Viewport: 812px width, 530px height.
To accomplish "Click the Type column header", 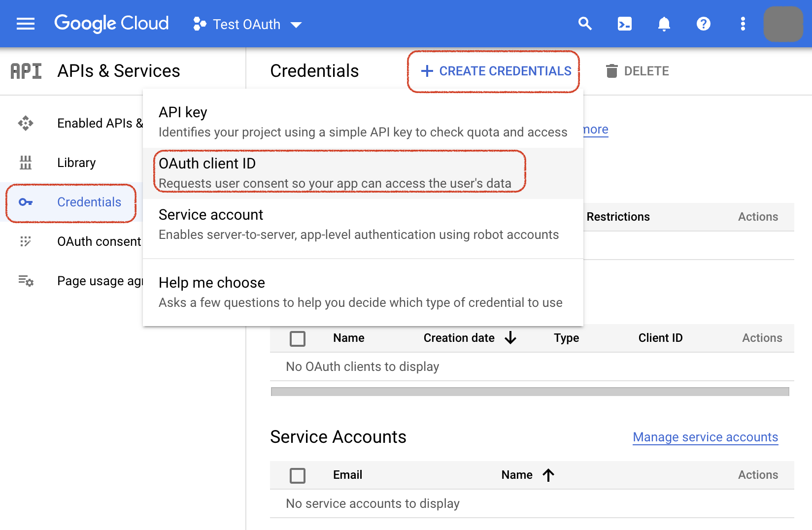I will [567, 338].
